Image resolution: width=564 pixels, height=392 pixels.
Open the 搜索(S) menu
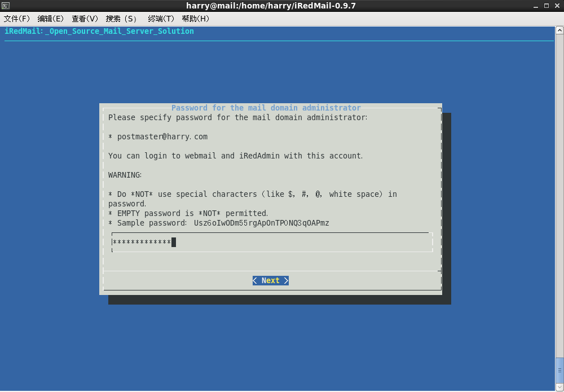[x=121, y=19]
